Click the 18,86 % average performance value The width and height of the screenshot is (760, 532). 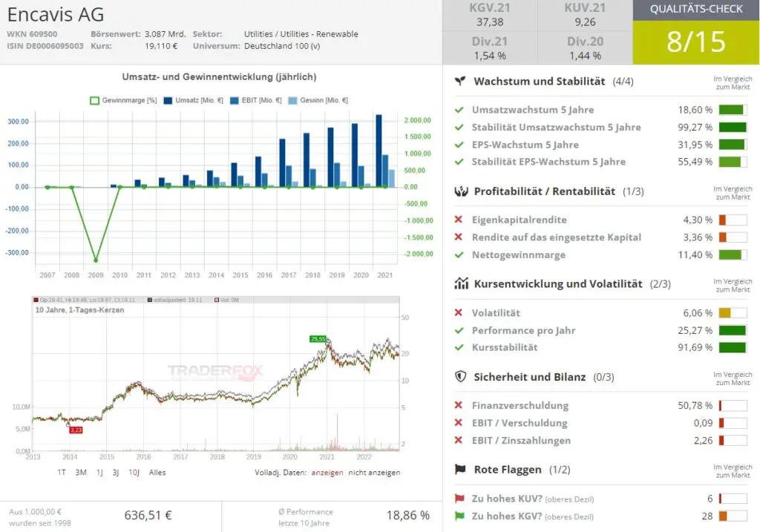(x=408, y=515)
